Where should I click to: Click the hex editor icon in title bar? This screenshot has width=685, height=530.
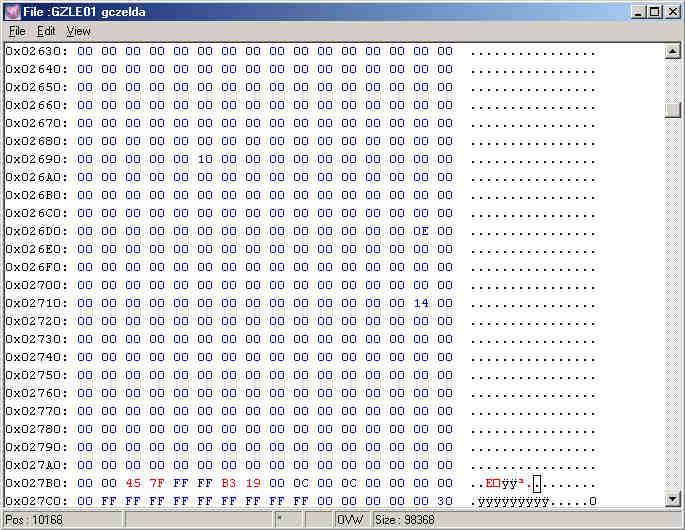[x=12, y=11]
